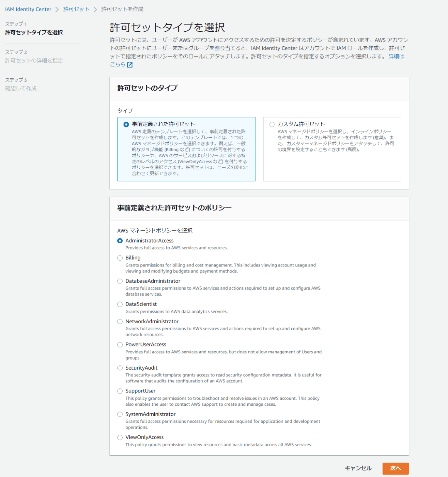Click the AWS マネージドポリシーを選択 label

tap(155, 231)
